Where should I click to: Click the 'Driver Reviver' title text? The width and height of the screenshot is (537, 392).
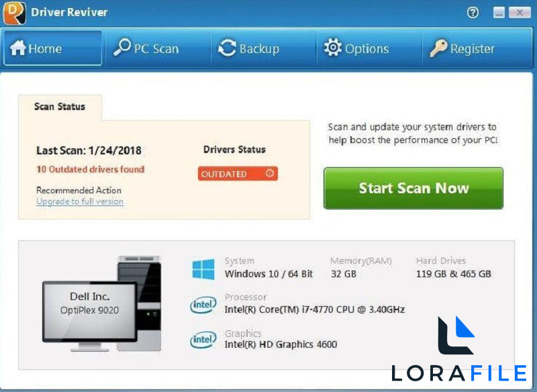coord(69,12)
